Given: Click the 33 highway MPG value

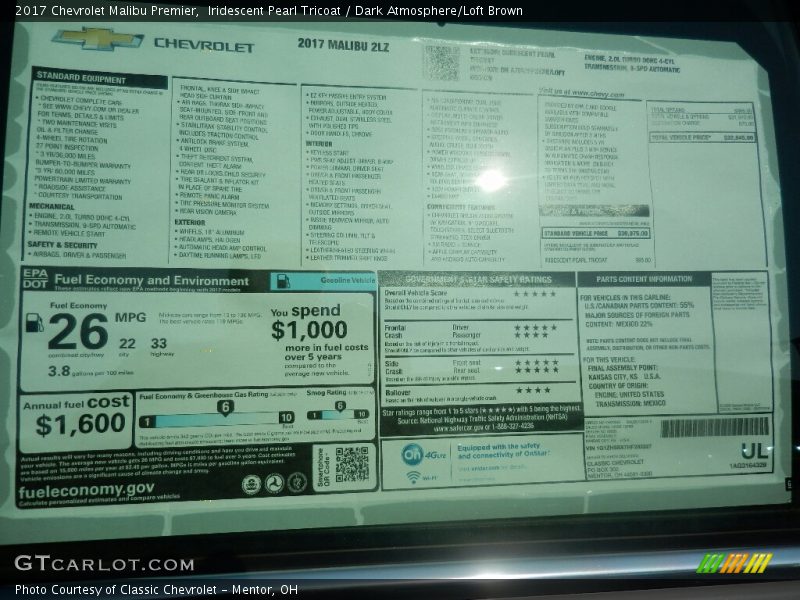Looking at the screenshot, I should click(x=159, y=343).
